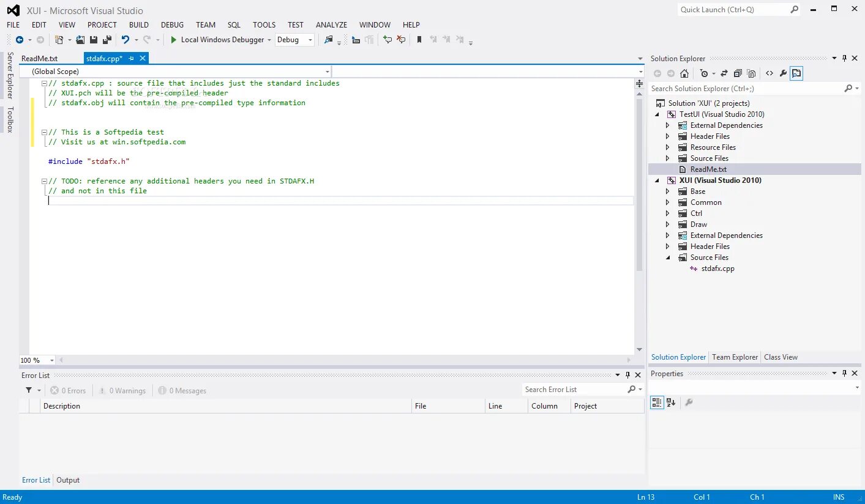
Task: Collapse the XUI Source Files folder
Action: click(x=668, y=258)
